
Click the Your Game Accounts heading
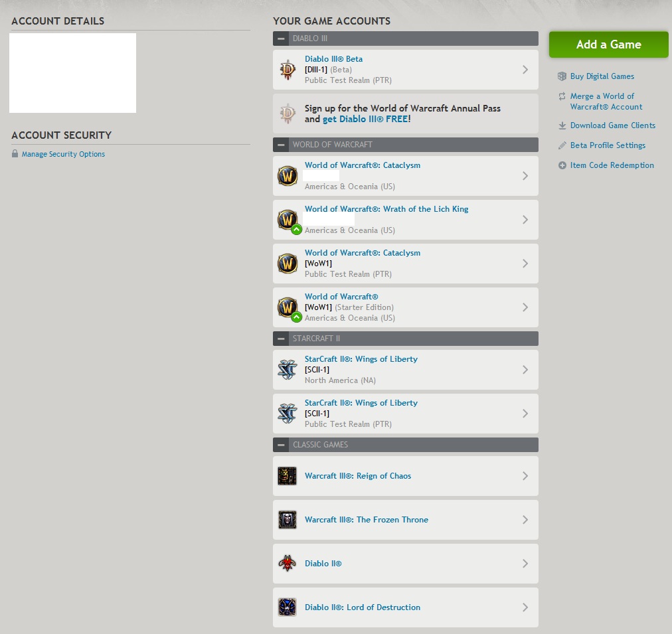pos(332,21)
